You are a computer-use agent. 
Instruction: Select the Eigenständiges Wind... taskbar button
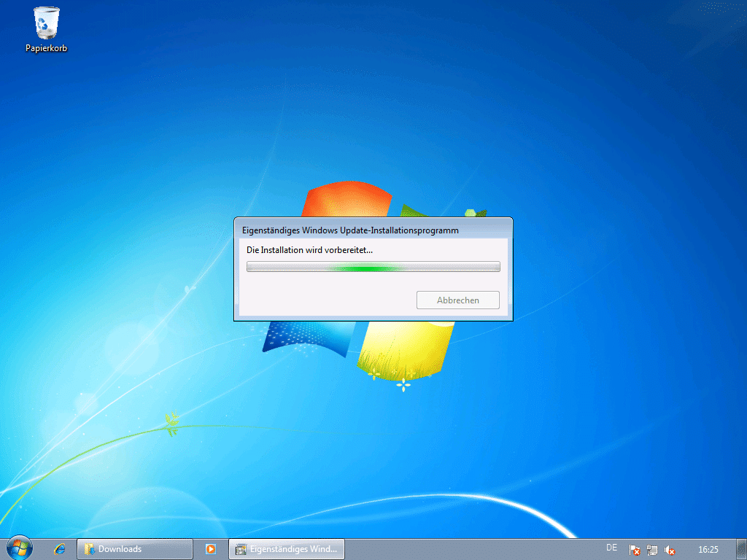(x=287, y=549)
